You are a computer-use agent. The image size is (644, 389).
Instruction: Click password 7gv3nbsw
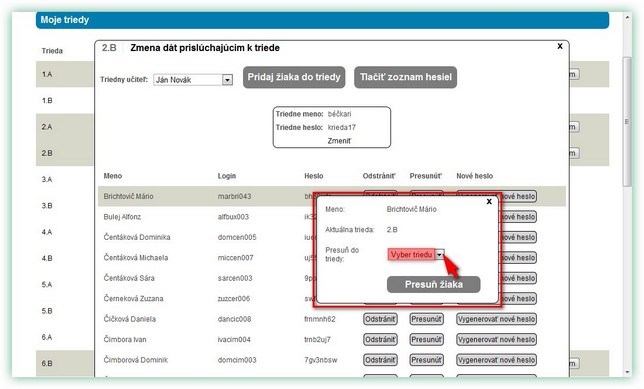(x=320, y=360)
